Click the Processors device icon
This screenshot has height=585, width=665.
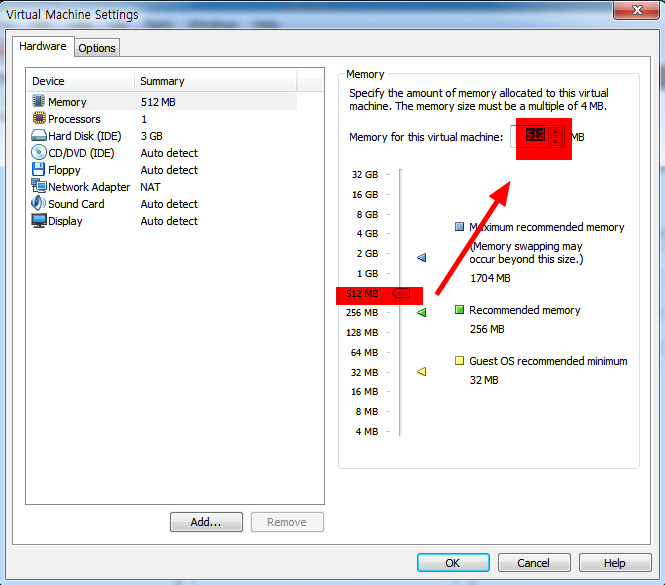[x=39, y=119]
